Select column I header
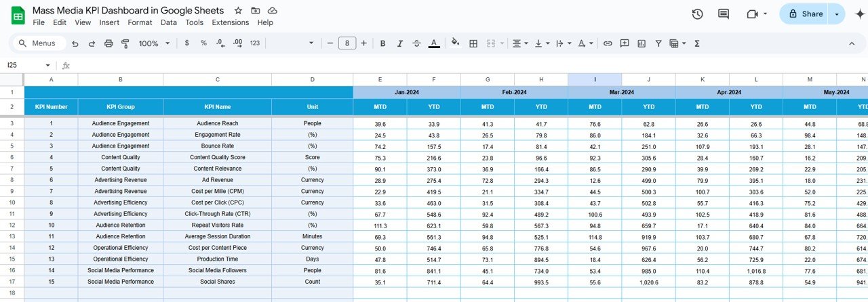This screenshot has height=302, width=868. [x=595, y=79]
